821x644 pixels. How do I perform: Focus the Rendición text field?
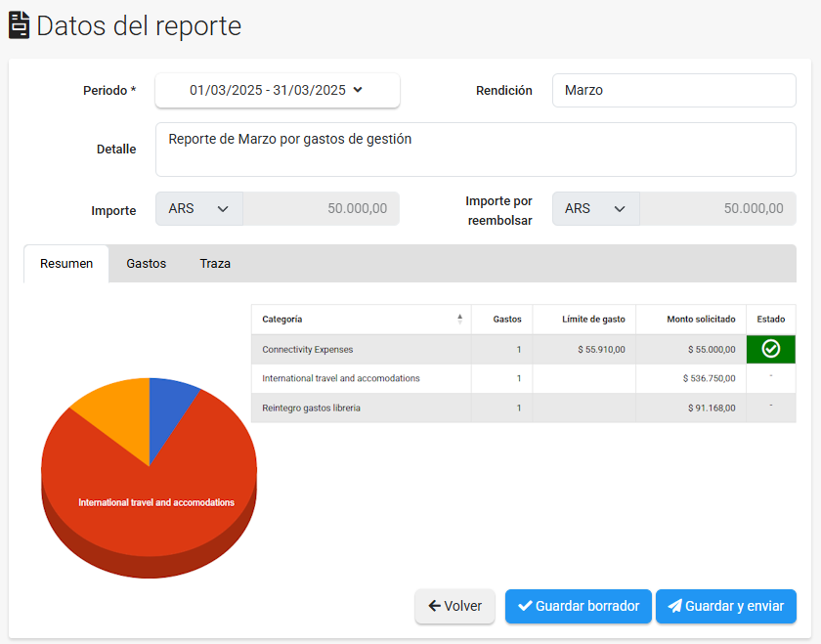tap(673, 90)
